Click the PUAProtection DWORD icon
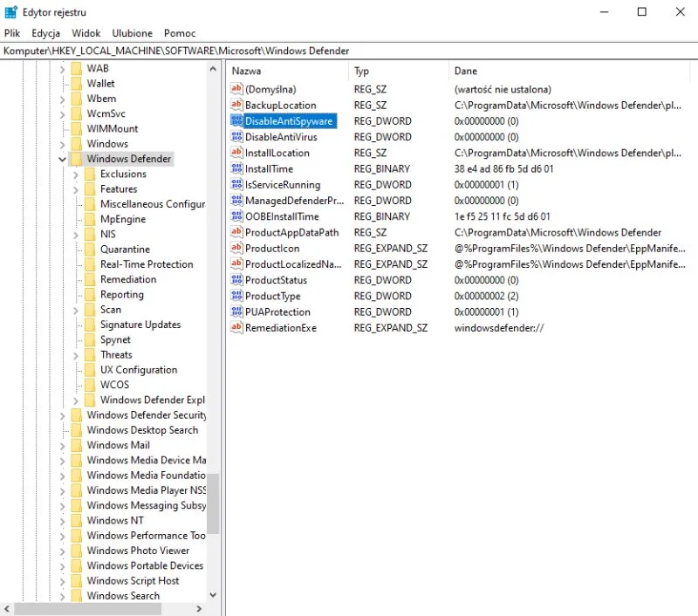 click(236, 312)
